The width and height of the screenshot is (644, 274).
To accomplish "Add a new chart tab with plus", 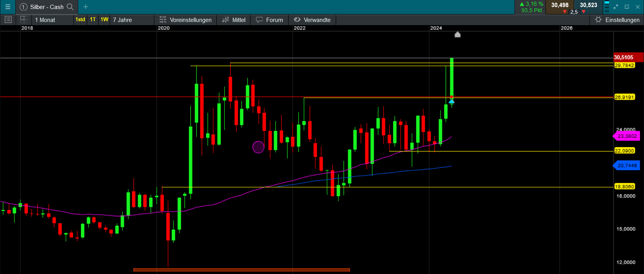I will [86, 7].
